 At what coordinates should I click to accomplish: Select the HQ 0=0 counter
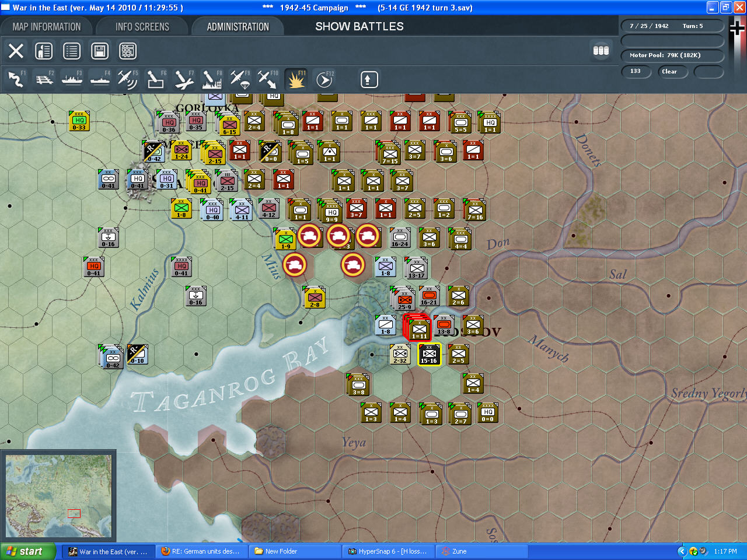point(487,413)
